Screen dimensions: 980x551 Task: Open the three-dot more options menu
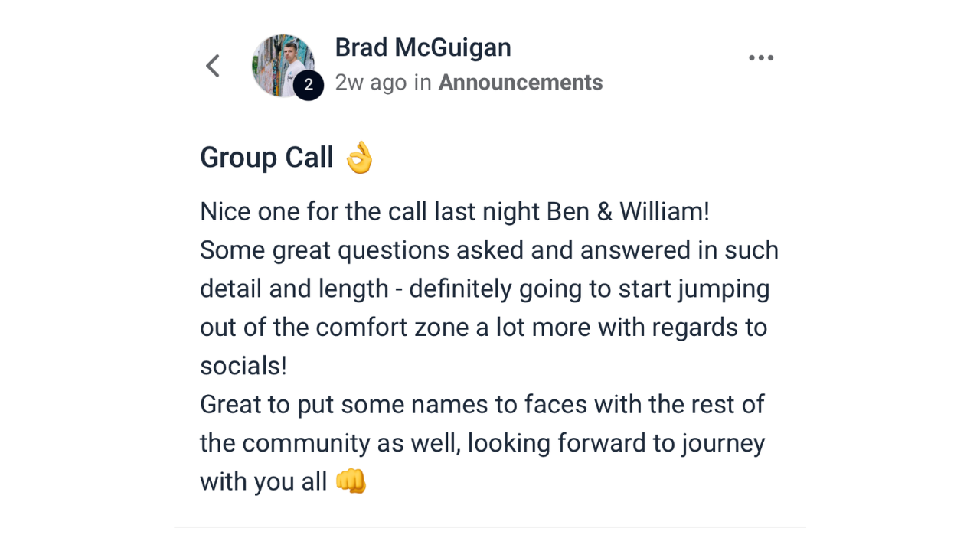pyautogui.click(x=761, y=58)
